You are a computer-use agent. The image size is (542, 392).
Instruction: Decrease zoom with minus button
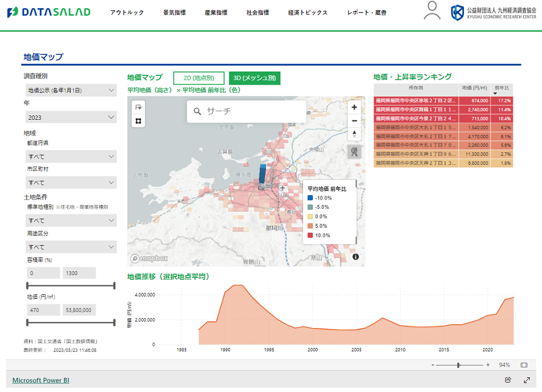coord(433,365)
